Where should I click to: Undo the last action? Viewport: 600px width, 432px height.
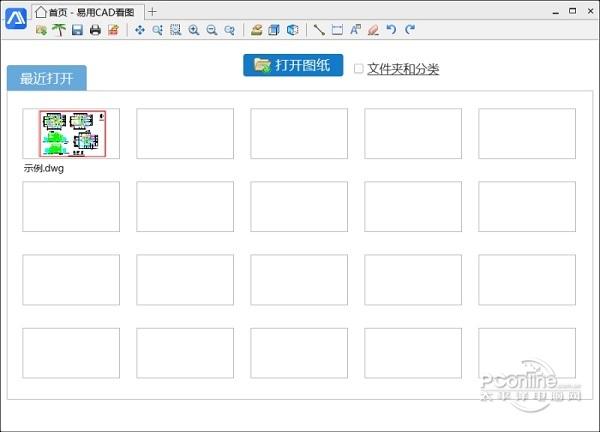click(391, 30)
